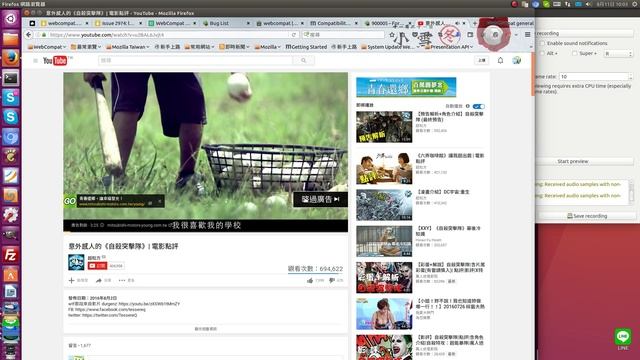This screenshot has width=640, height=360.
Task: Click the volume icon in system tray
Action: (588, 4)
